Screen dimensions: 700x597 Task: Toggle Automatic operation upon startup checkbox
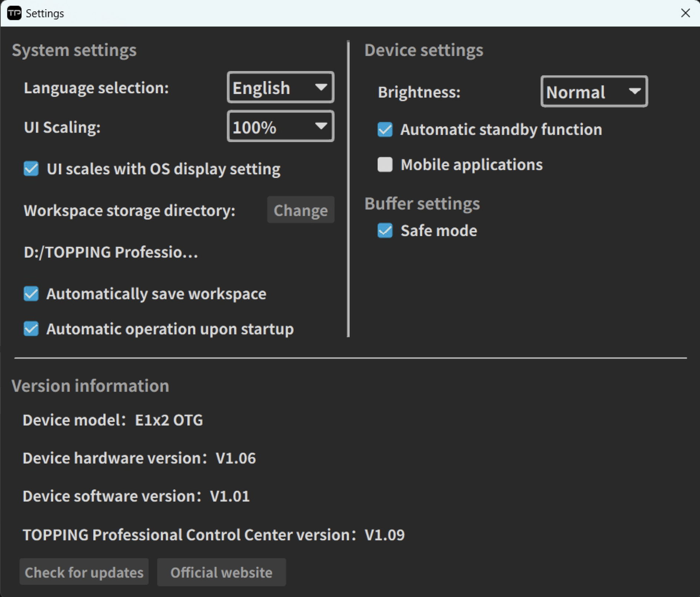point(31,329)
